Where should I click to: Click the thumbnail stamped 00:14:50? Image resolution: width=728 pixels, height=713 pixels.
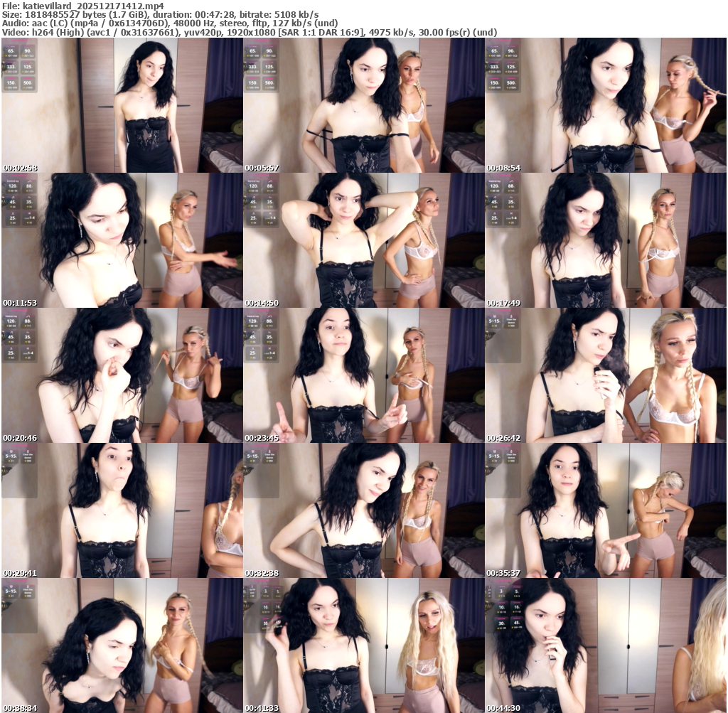pyautogui.click(x=363, y=240)
